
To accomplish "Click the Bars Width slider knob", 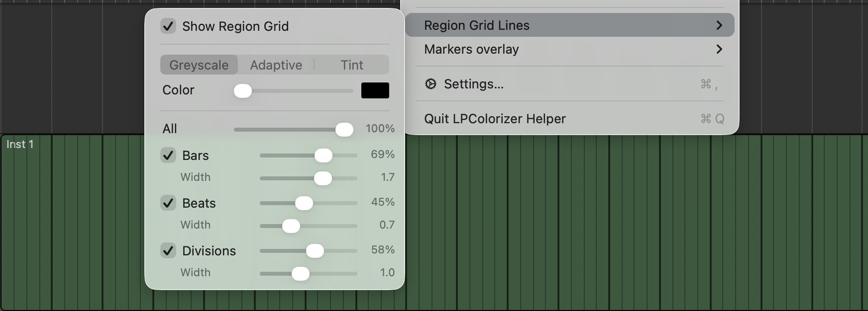I will tap(323, 178).
